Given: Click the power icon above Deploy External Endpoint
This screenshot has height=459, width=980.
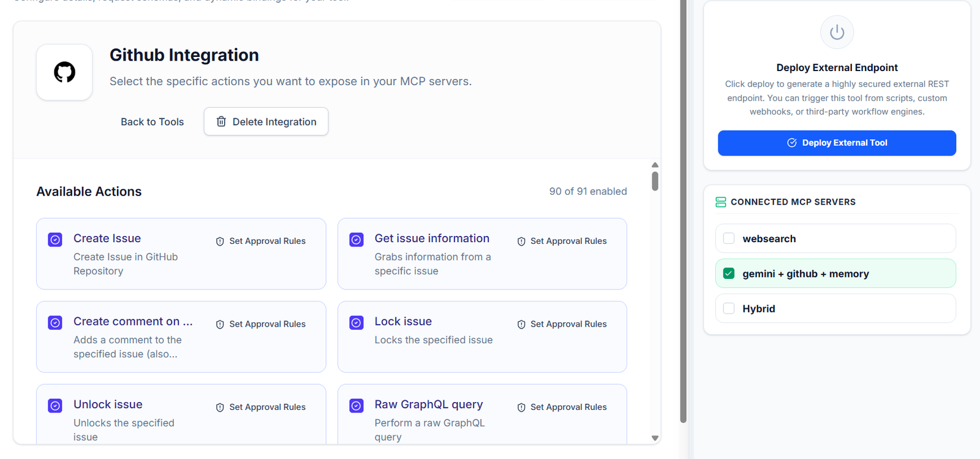Looking at the screenshot, I should coord(837,32).
